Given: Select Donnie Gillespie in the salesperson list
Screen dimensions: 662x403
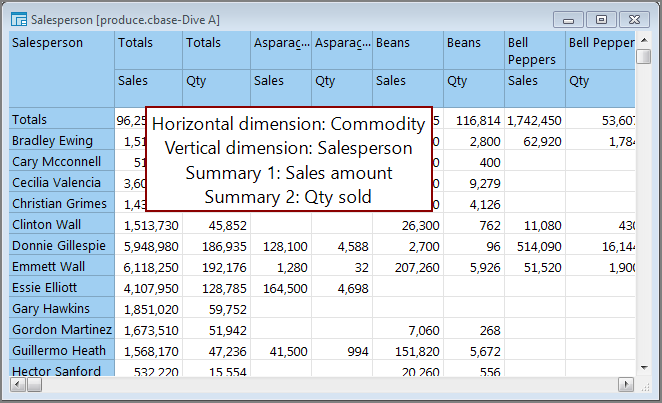Looking at the screenshot, I should point(60,246).
